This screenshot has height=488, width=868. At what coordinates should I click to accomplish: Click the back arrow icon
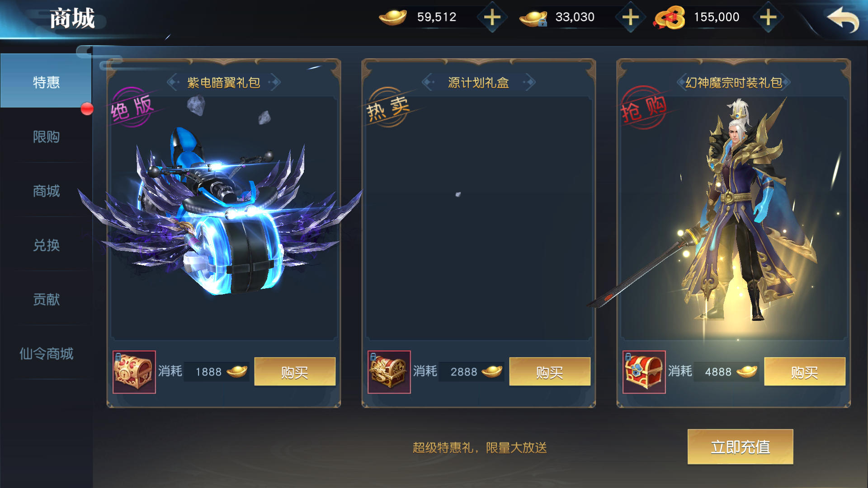pyautogui.click(x=843, y=19)
